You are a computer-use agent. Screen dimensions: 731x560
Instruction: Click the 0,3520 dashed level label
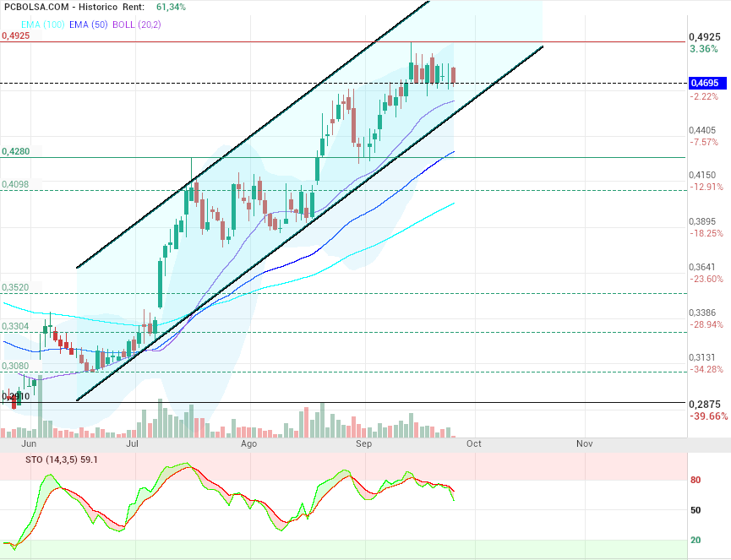(16, 288)
